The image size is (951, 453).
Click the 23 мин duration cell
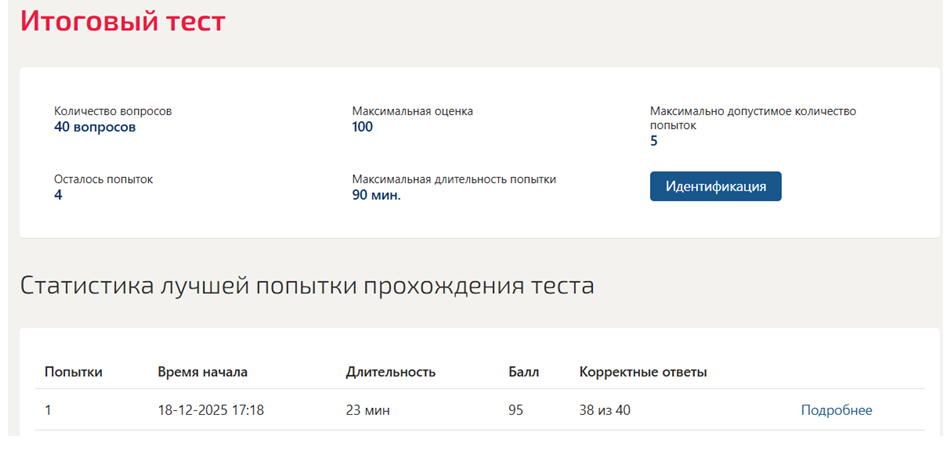coord(368,411)
